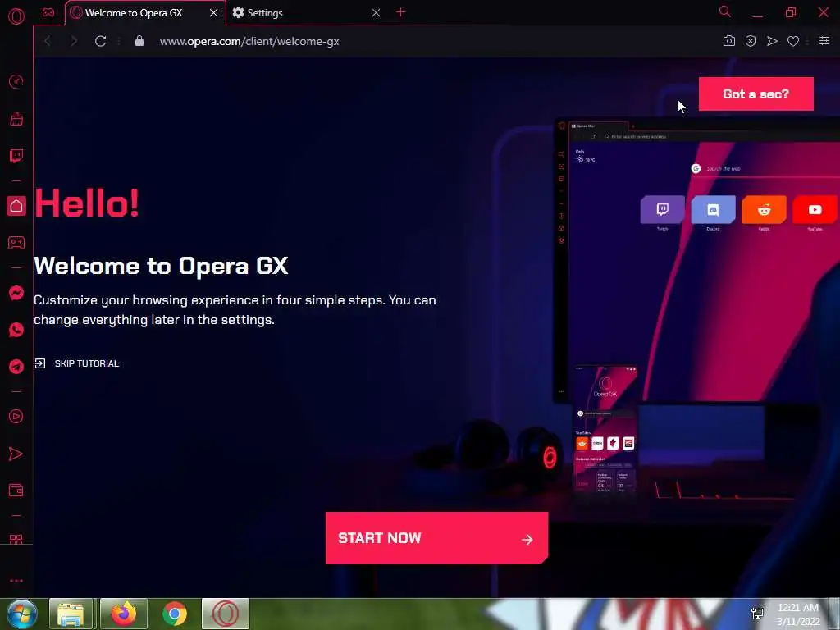The width and height of the screenshot is (840, 630).
Task: Open the ad blocker shield icon
Action: (x=751, y=41)
